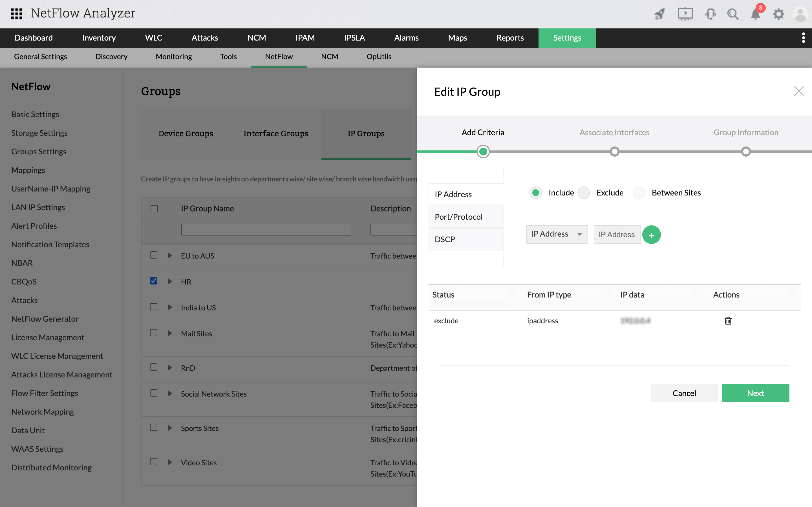
Task: Check the Mail Sites group checkbox
Action: (154, 333)
